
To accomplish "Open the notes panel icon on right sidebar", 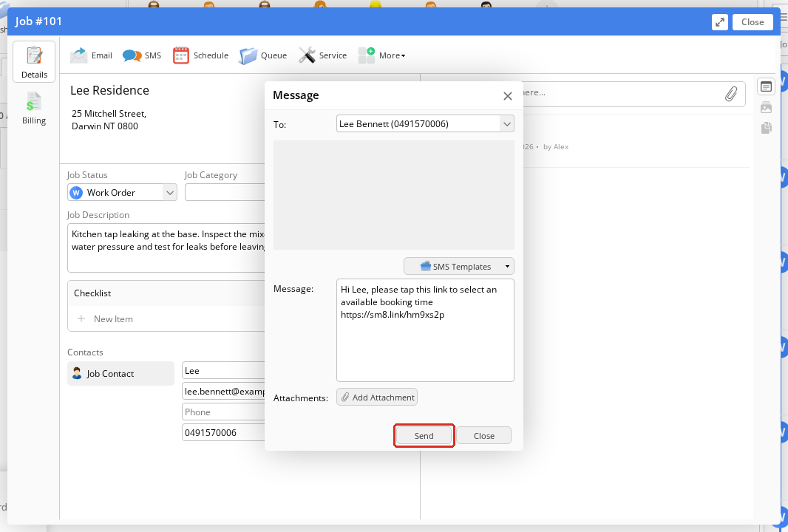I will (766, 87).
